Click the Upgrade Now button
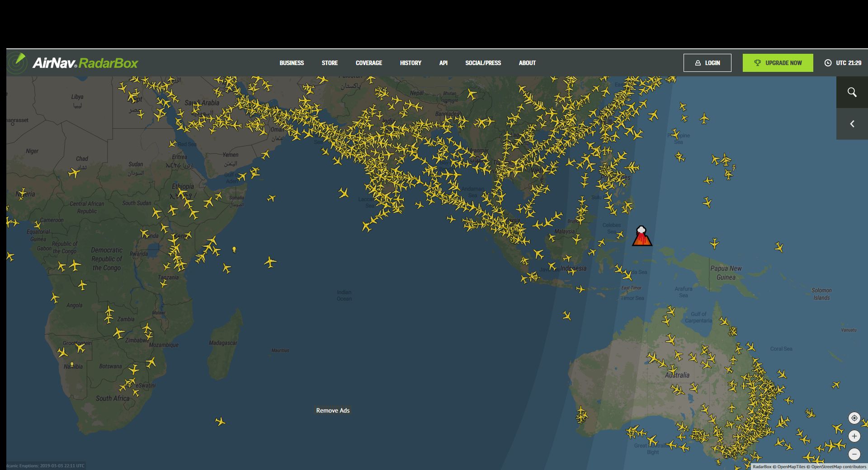 pos(778,63)
